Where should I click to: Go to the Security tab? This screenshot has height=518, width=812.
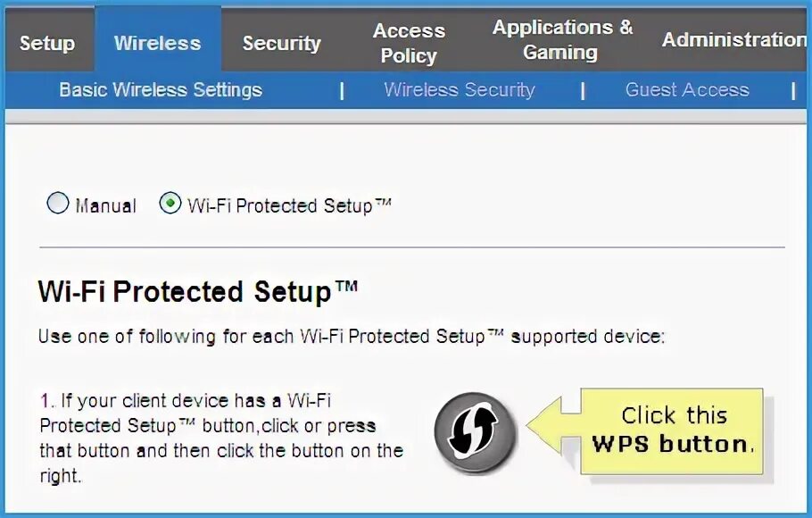pos(281,43)
